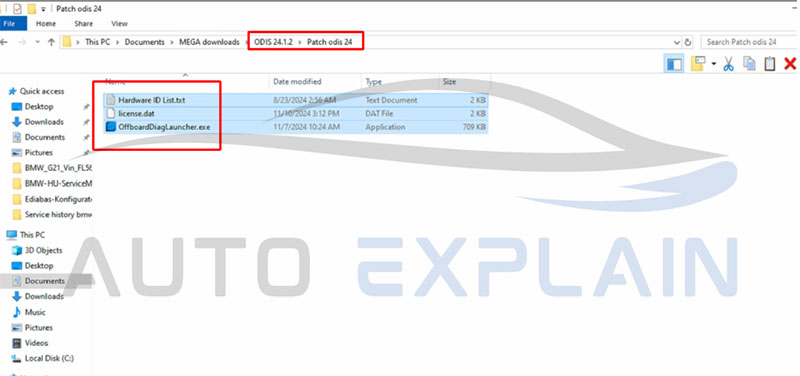Open the Share ribbon tab
Screen dimensions: 800x376
83,23
